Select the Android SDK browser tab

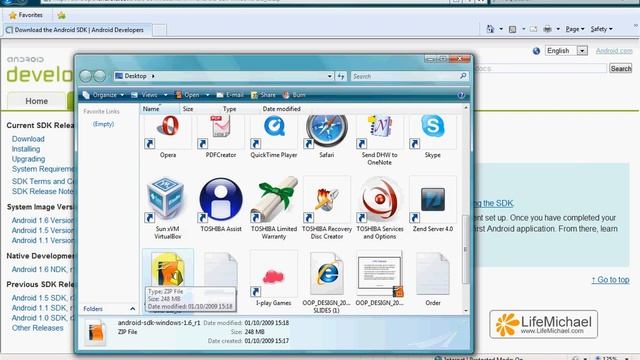pos(78,30)
